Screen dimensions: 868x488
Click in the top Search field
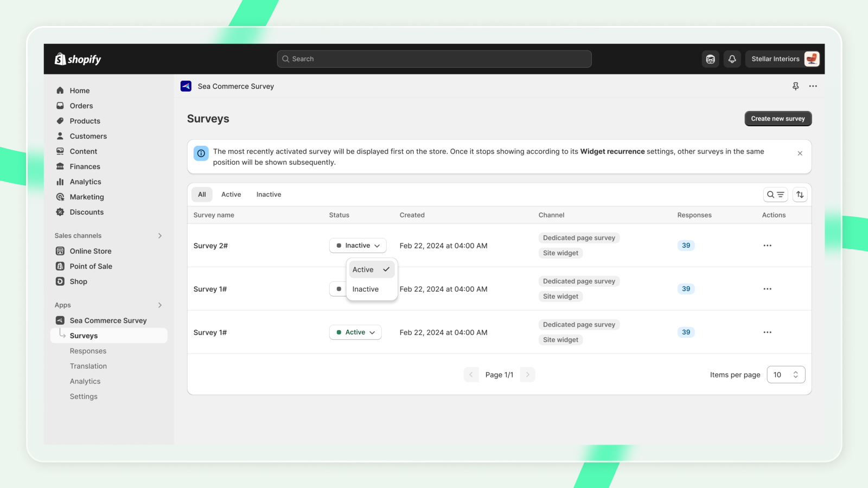(x=434, y=59)
